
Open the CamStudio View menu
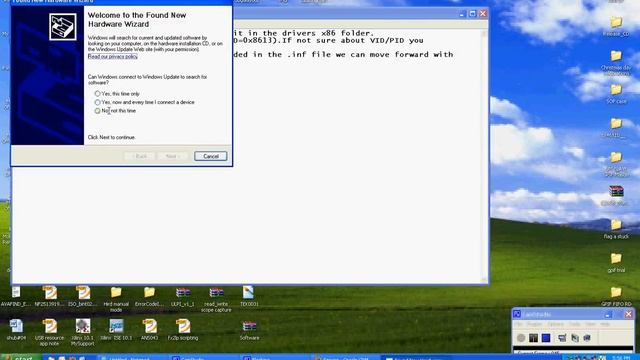[591, 324]
